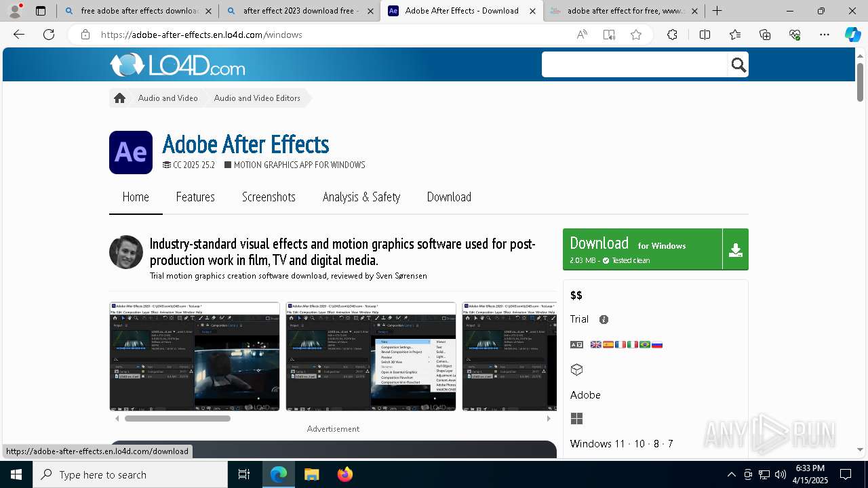Open the Tab actions menu icon
The height and width of the screenshot is (488, 868).
(x=41, y=11)
